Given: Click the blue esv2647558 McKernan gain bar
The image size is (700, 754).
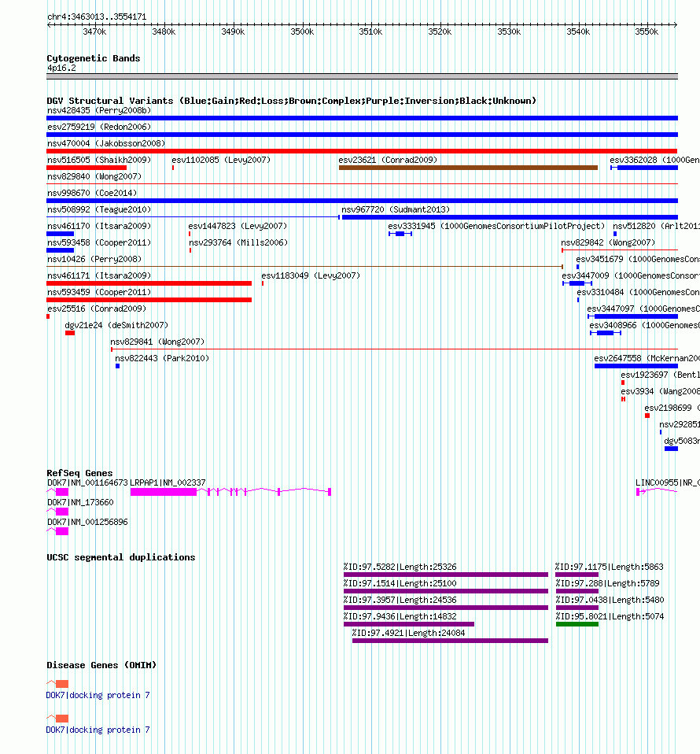Looking at the screenshot, I should click(636, 366).
